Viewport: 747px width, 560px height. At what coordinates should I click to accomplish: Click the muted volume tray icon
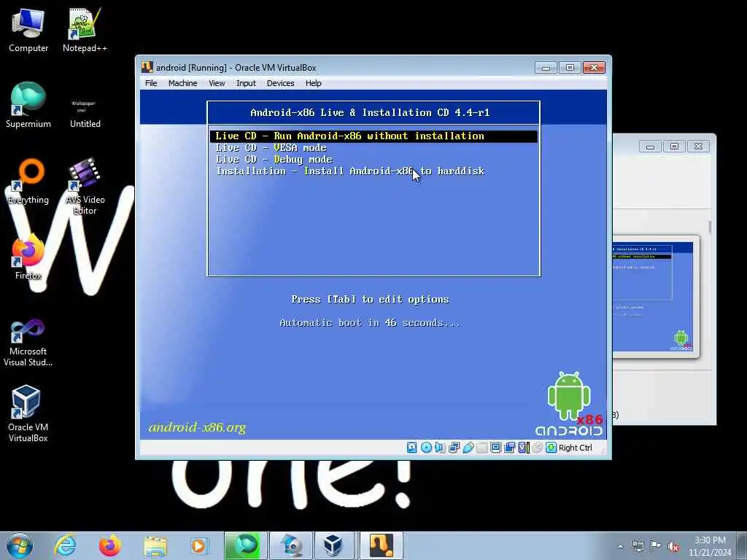673,546
